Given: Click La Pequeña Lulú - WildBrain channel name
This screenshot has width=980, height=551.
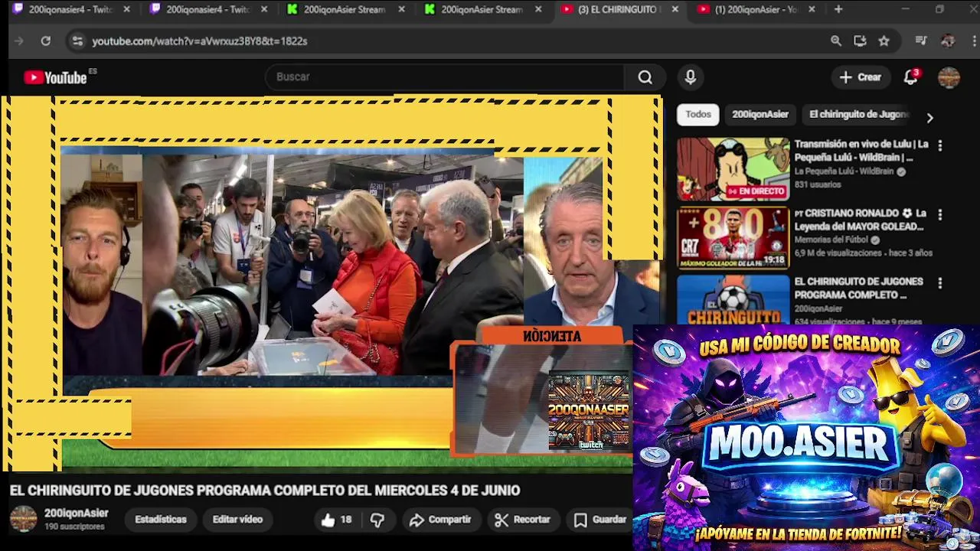Looking at the screenshot, I should 844,171.
